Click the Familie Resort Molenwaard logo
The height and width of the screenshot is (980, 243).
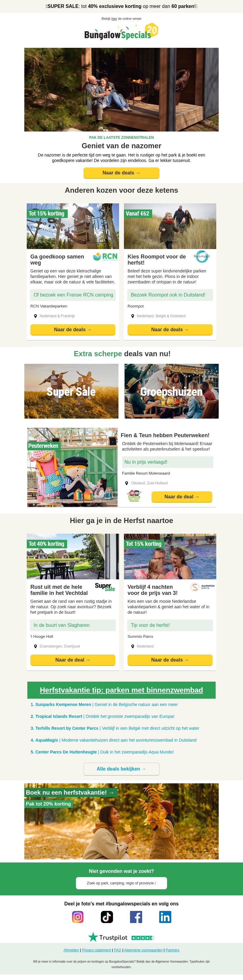click(x=134, y=496)
